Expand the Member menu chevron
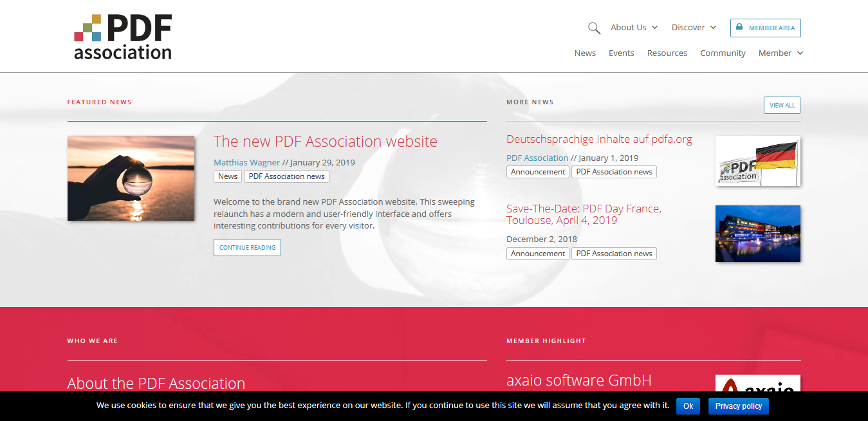The image size is (868, 421). coord(800,53)
